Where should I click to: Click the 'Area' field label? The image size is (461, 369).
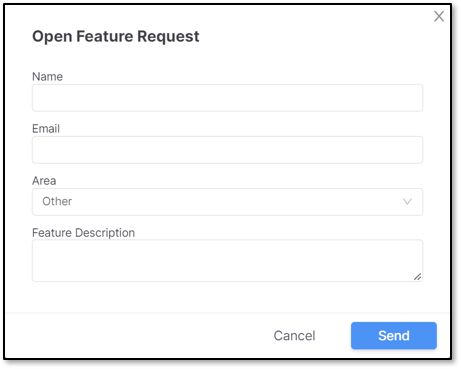[44, 181]
